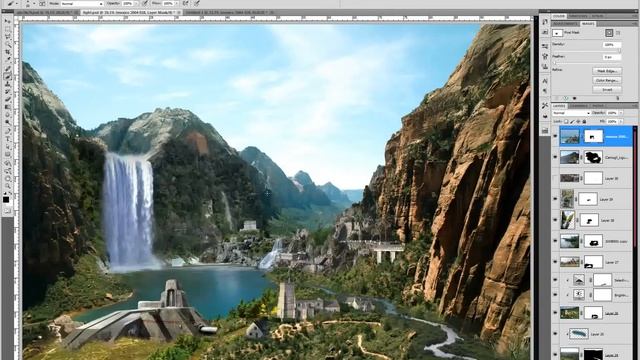The height and width of the screenshot is (360, 640).
Task: Open Layers panel Fill arrow
Action: tap(621, 122)
